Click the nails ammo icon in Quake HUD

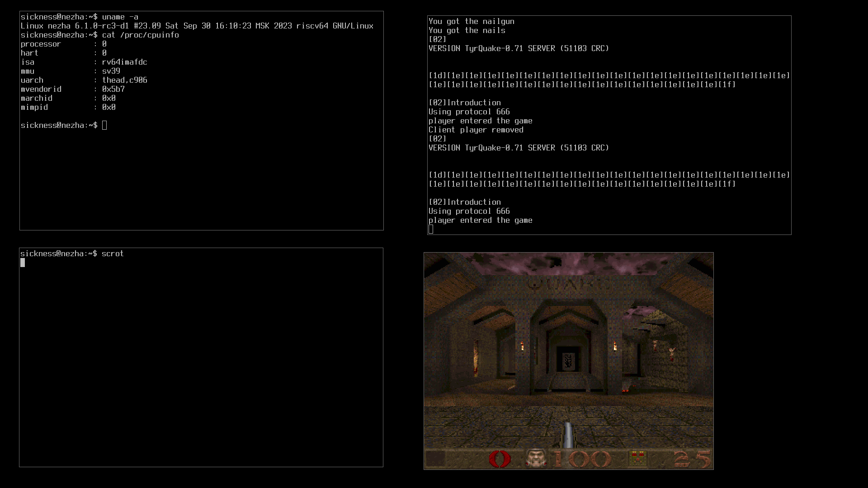[637, 459]
